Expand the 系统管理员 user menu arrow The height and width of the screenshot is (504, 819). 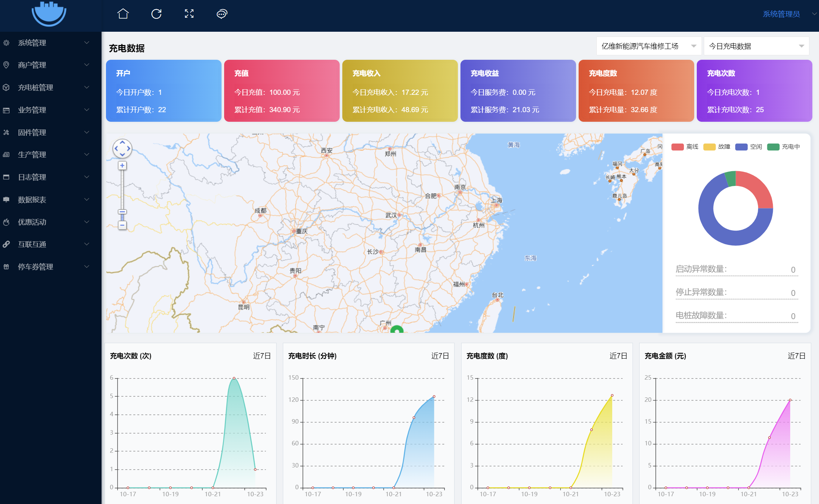pyautogui.click(x=814, y=14)
